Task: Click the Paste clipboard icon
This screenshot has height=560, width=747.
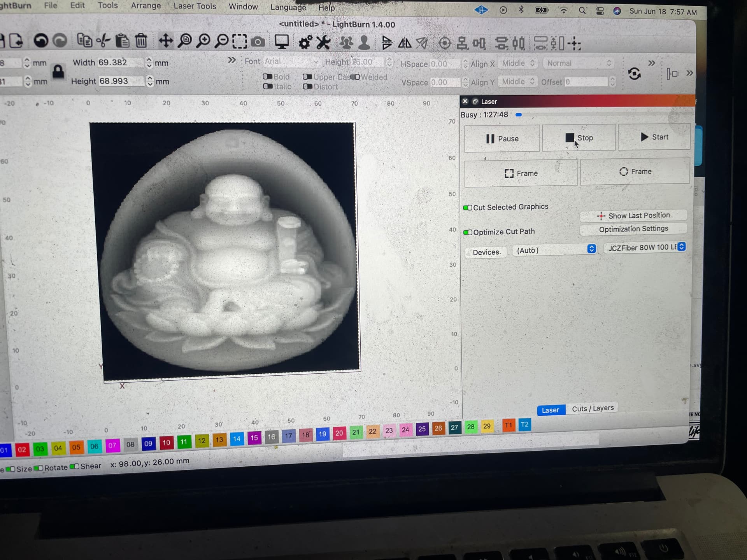Action: coord(122,41)
